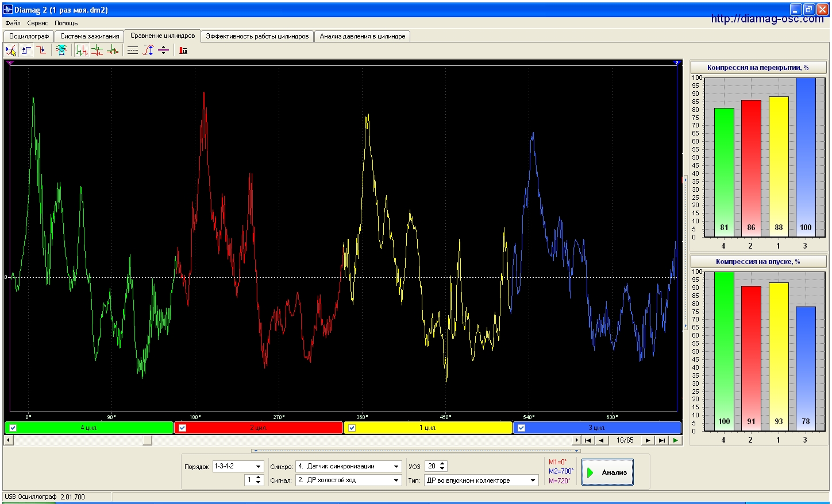This screenshot has width=832, height=504.
Task: Select the Сравнение цилиндров tab
Action: point(163,36)
